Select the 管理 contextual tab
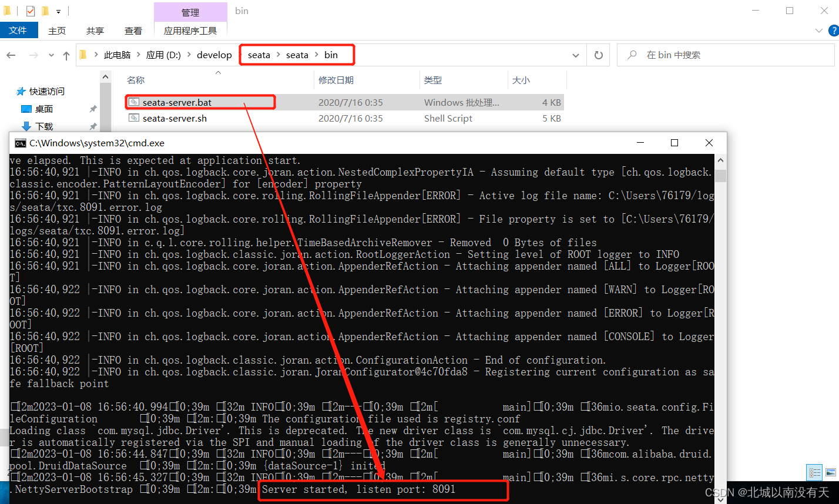This screenshot has width=839, height=504. [x=190, y=12]
